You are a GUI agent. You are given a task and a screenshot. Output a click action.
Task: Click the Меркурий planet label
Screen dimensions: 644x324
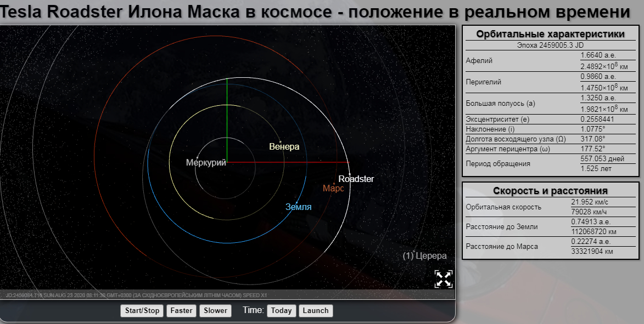coord(206,163)
